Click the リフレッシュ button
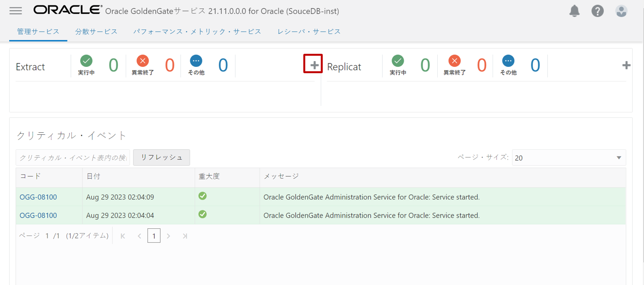 coord(162,158)
